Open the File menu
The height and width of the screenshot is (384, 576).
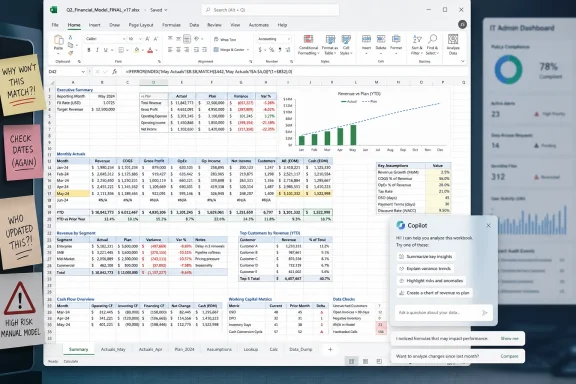click(55, 25)
